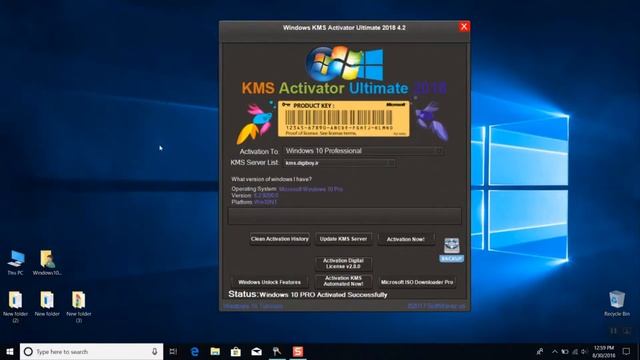Open the People icon in system tray

[x=540, y=351]
